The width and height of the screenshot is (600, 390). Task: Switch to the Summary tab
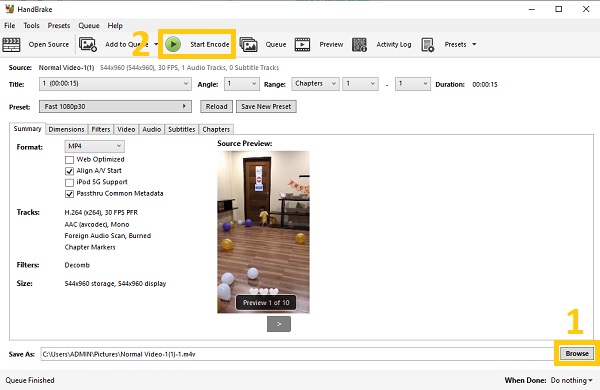(x=27, y=129)
